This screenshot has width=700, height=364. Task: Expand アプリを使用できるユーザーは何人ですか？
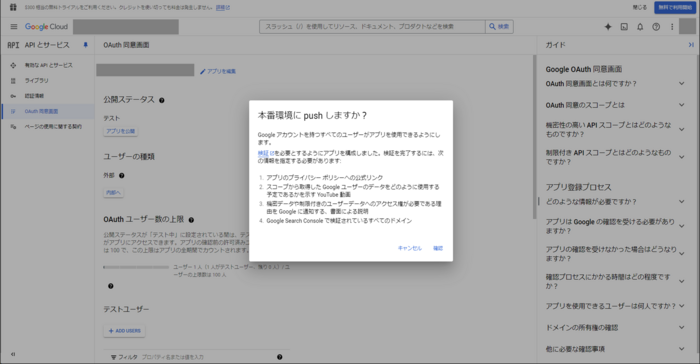tap(615, 306)
